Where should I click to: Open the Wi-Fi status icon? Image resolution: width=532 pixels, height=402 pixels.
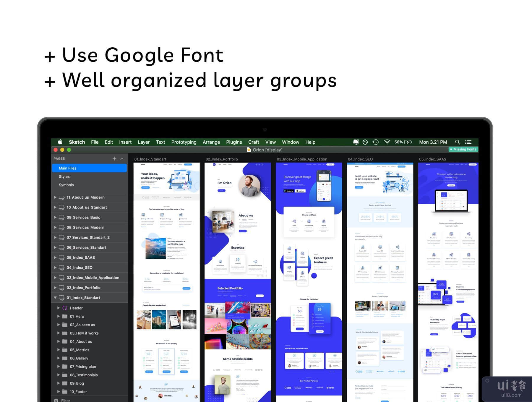point(387,142)
